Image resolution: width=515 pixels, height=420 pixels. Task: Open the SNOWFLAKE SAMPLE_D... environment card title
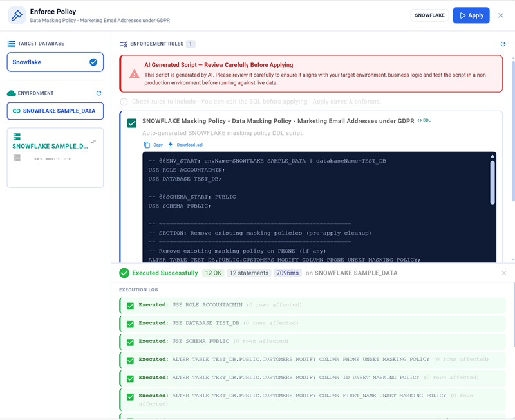[x=50, y=147]
